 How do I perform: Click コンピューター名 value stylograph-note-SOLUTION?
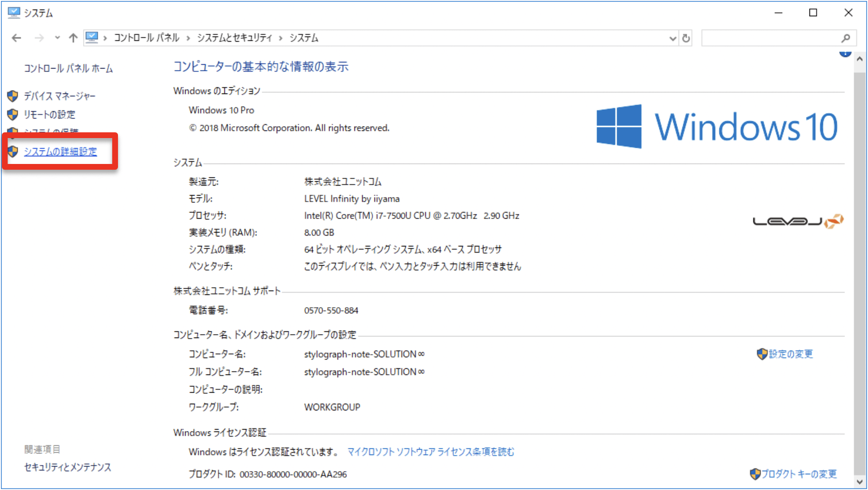[364, 354]
